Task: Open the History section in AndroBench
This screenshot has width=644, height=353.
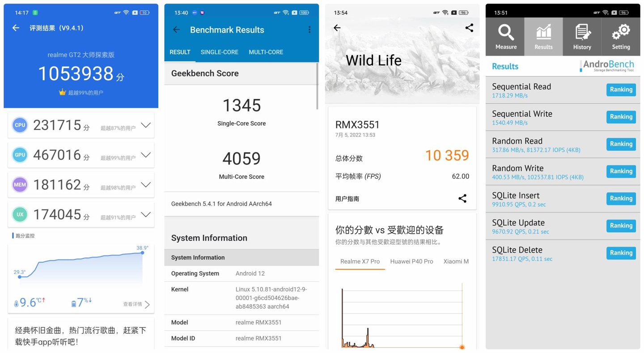Action: point(582,37)
